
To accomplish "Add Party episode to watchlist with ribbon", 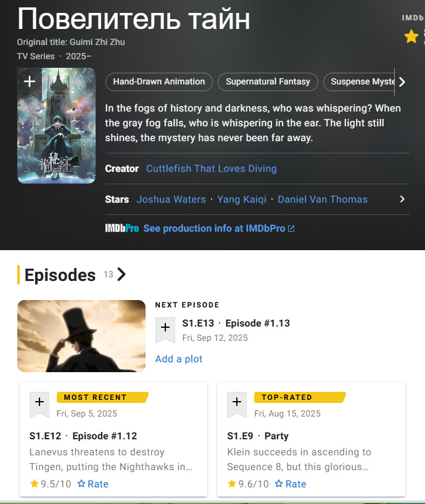I will point(237,404).
